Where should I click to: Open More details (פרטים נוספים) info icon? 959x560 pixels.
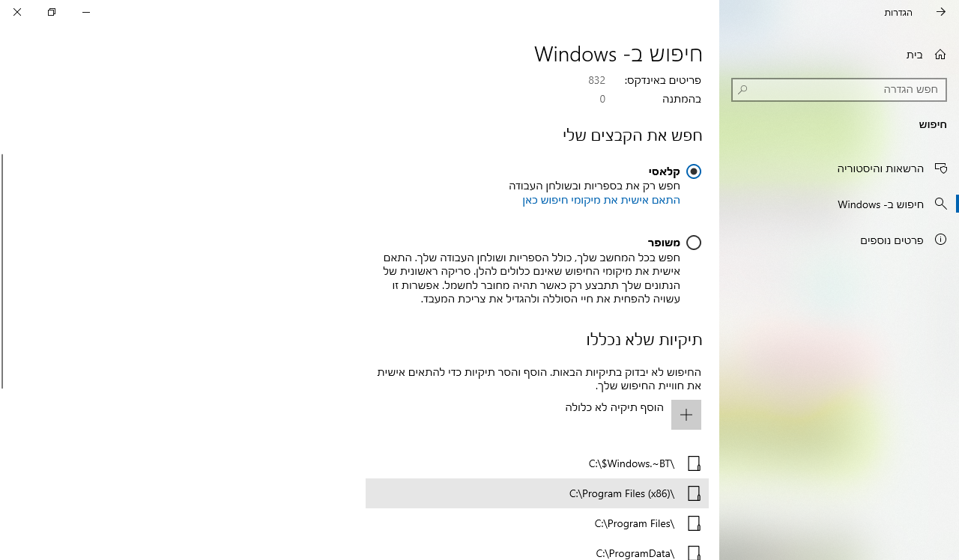click(x=940, y=240)
